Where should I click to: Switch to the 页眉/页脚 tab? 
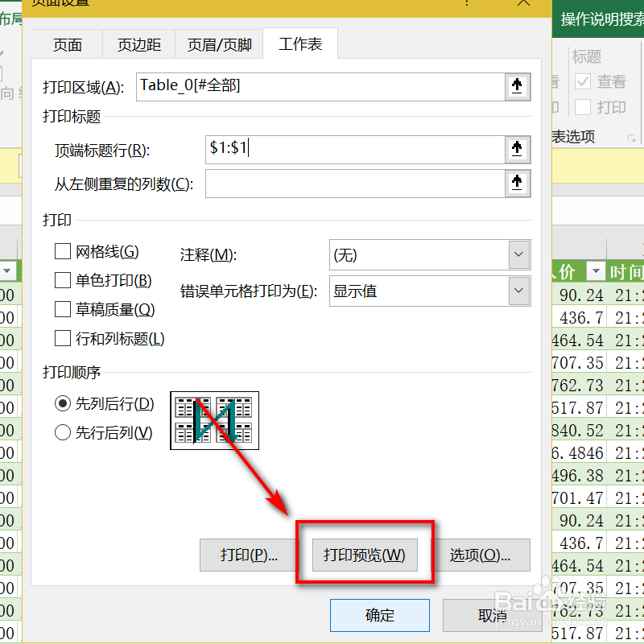point(219,44)
